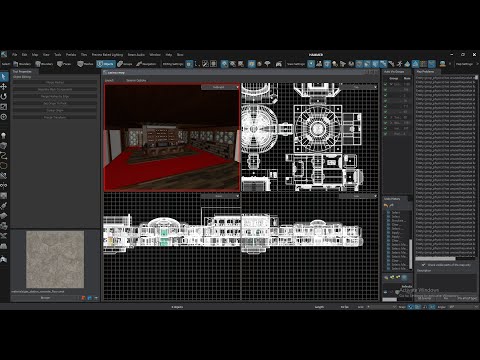Select the Block creation tool

tap(4, 146)
